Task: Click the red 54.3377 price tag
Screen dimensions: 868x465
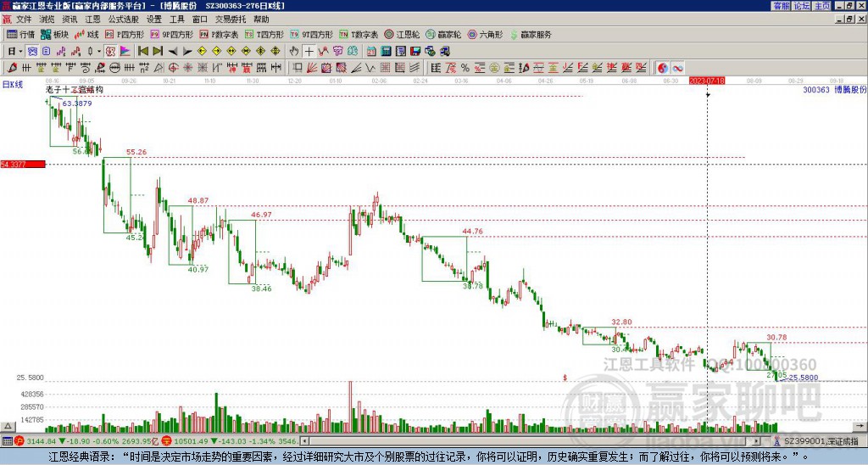Action: [22, 165]
